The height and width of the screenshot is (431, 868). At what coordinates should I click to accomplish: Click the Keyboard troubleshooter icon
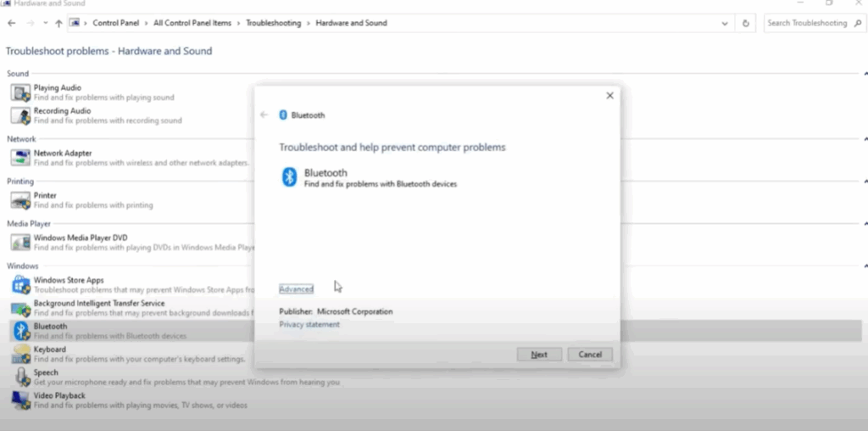[x=20, y=354]
